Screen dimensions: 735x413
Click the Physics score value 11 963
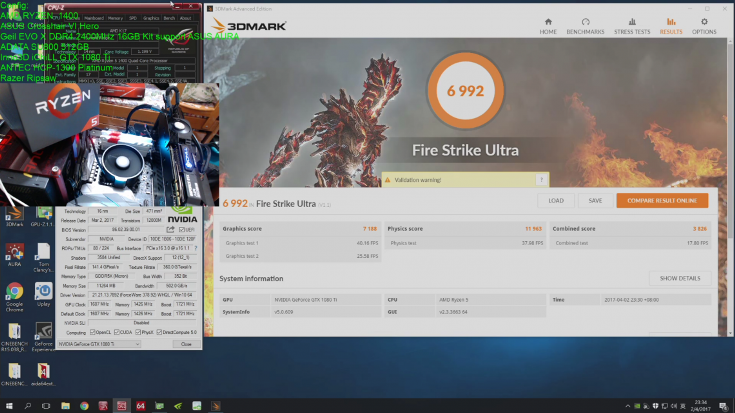533,229
